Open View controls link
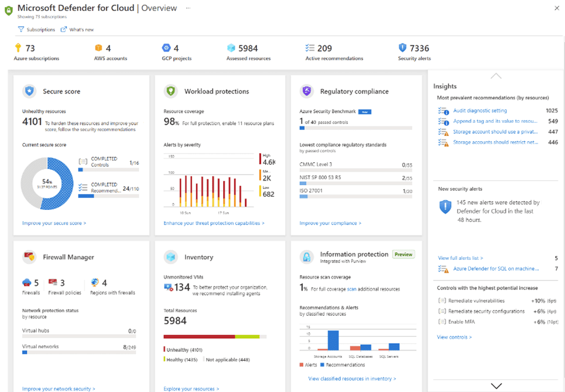Image resolution: width=565 pixels, height=392 pixels. pyautogui.click(x=454, y=337)
